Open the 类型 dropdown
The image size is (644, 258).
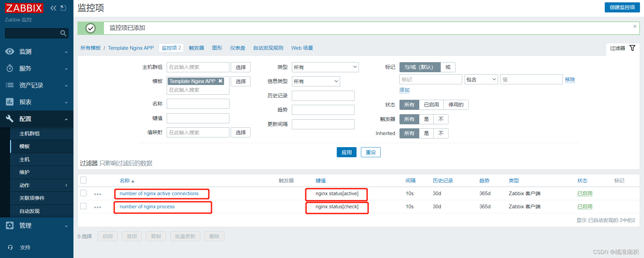[325, 67]
